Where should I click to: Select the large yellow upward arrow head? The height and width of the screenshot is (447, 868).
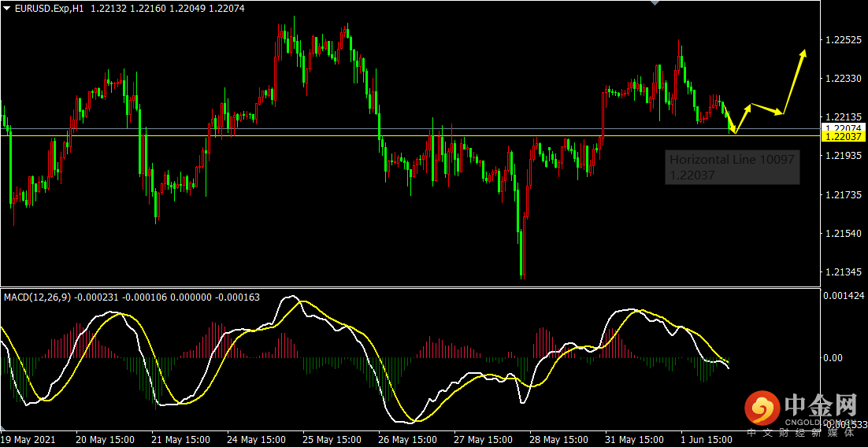[803, 54]
